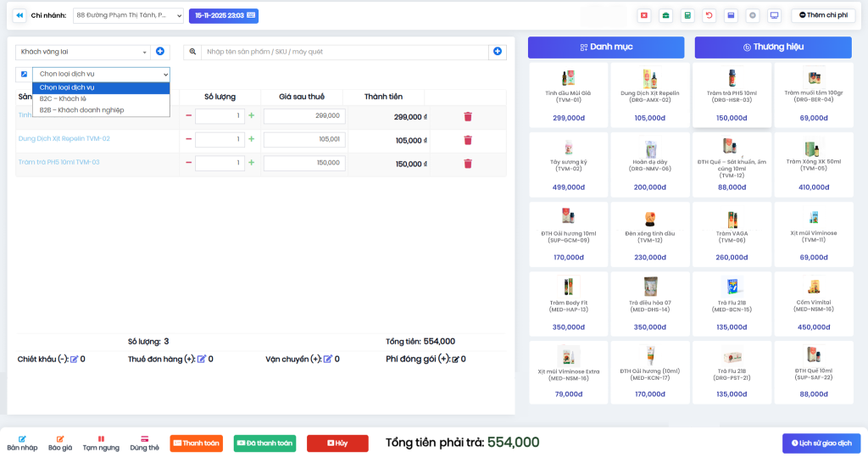
Task: Click plus icon beside product search box
Action: pyautogui.click(x=497, y=52)
